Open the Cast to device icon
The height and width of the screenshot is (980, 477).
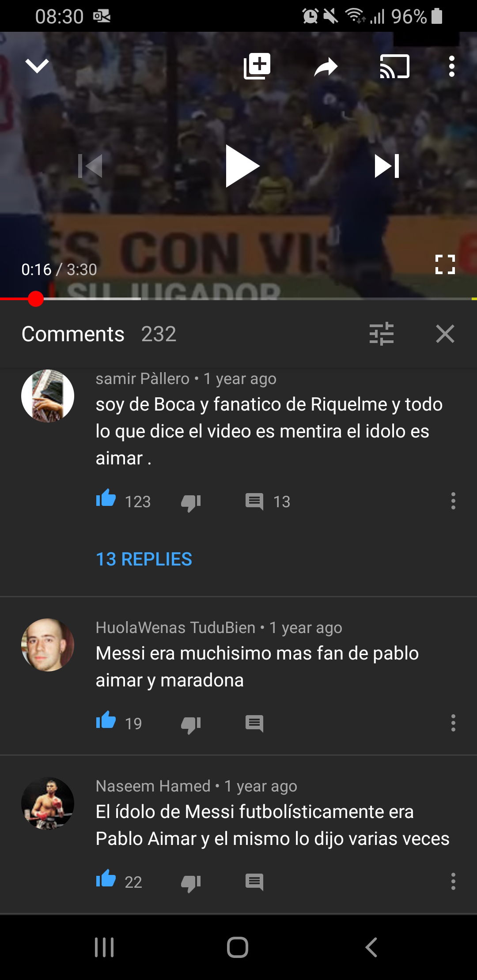pyautogui.click(x=394, y=67)
